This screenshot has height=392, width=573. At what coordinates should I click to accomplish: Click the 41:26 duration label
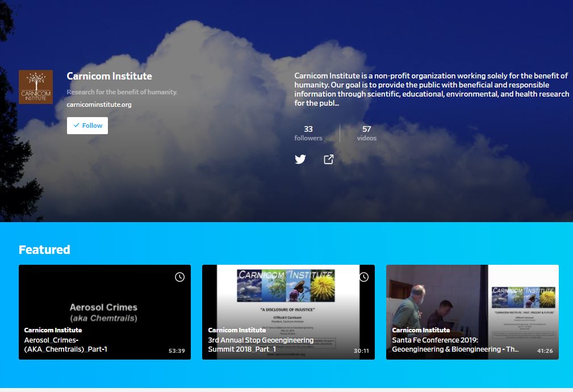[545, 351]
